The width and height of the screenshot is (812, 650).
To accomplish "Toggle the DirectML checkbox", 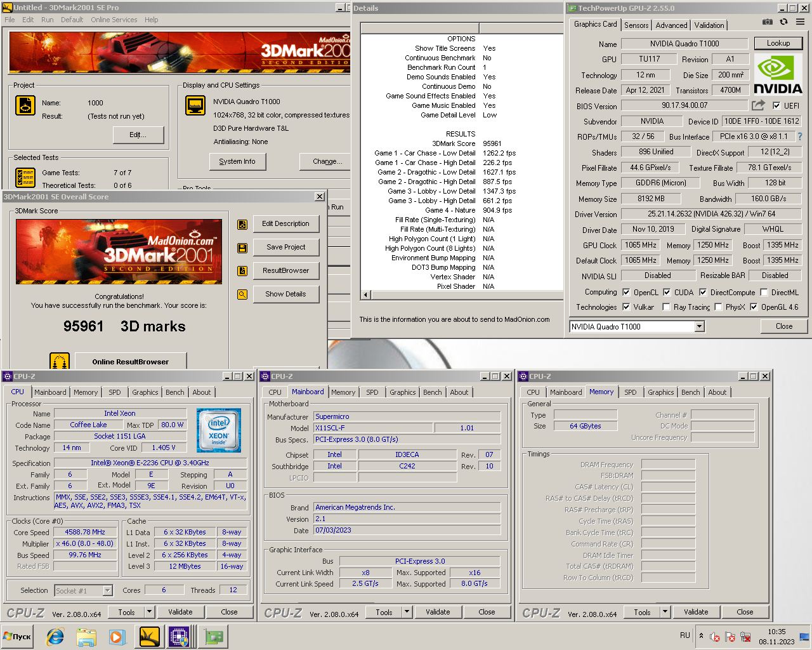I will [x=764, y=293].
